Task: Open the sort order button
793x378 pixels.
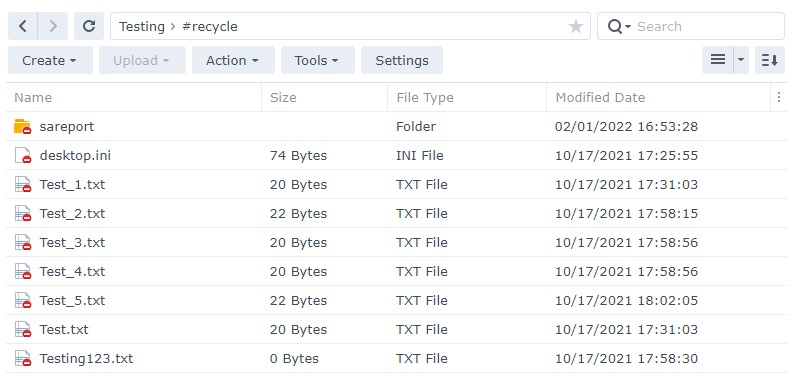Action: 770,60
